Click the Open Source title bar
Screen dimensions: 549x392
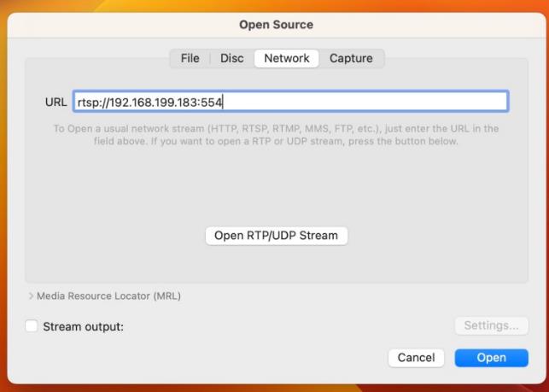point(276,25)
